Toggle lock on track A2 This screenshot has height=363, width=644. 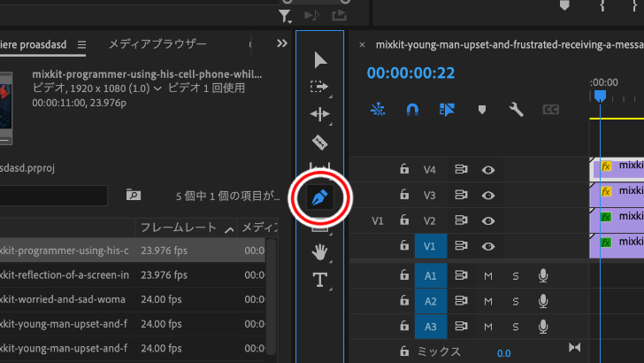tap(404, 300)
